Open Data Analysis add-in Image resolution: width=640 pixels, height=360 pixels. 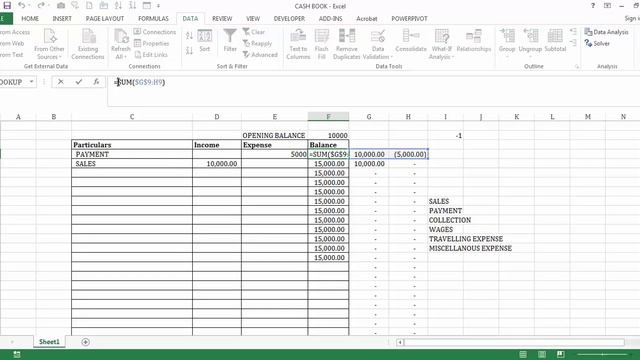607,32
